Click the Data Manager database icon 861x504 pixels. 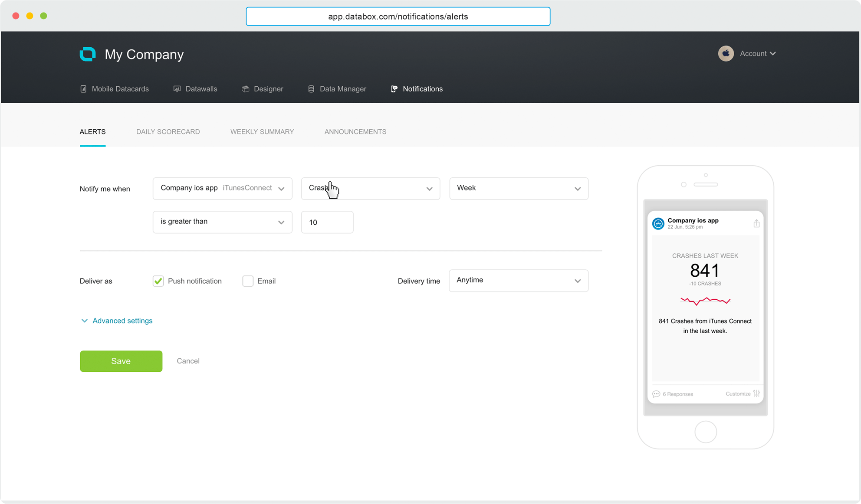pos(311,89)
